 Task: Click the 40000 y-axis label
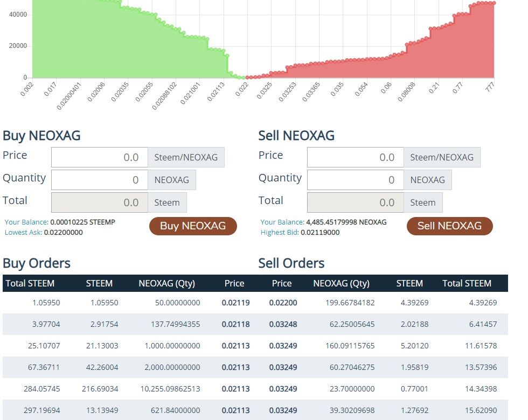(x=18, y=15)
